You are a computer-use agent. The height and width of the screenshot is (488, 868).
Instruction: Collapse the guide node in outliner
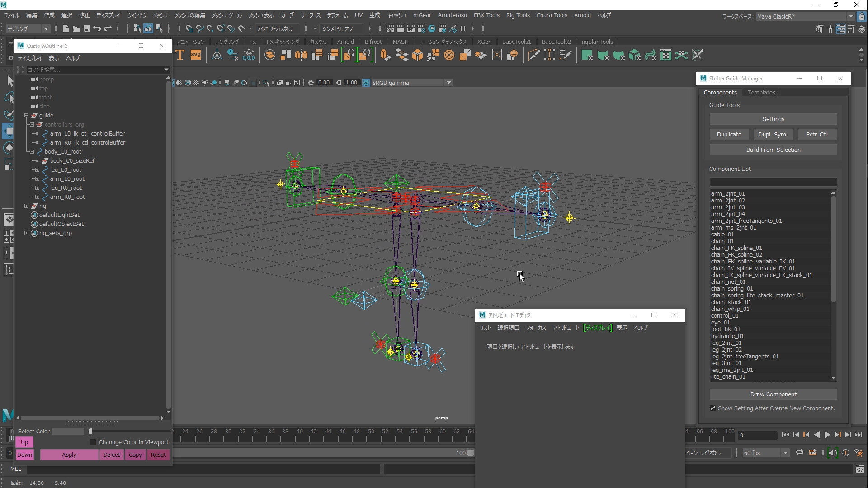pos(26,116)
